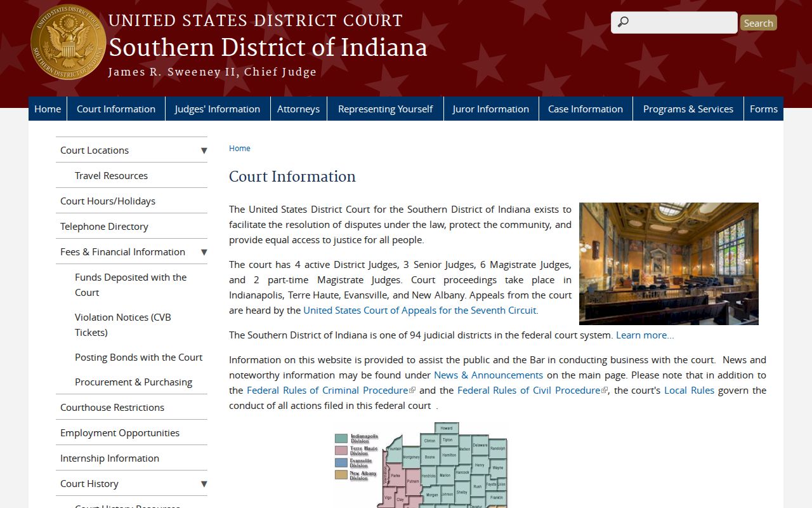Click the Southern District of Indiana title
The height and width of the screenshot is (508, 812).
point(268,48)
